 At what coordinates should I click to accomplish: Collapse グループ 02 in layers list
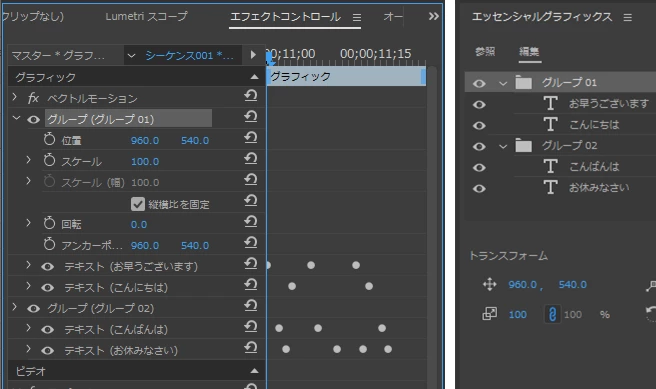point(503,146)
